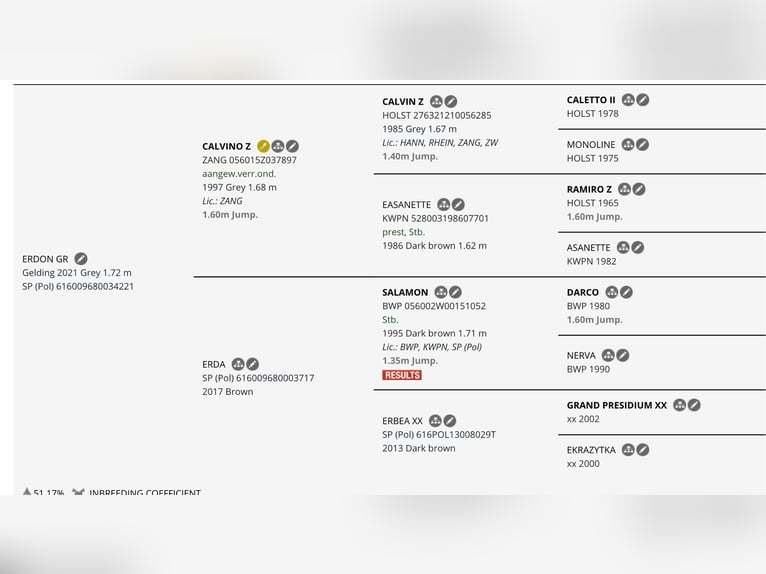This screenshot has width=766, height=574.
Task: Follow the Ramiro Z name link
Action: click(x=589, y=189)
